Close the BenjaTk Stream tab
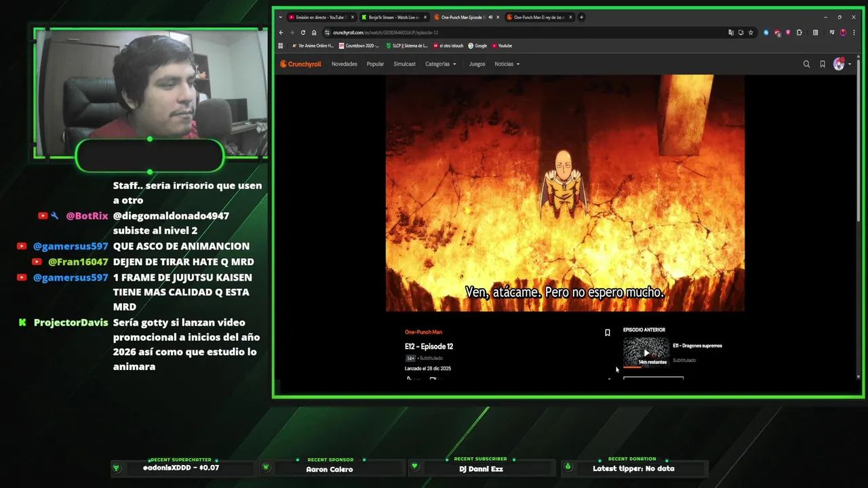 click(x=425, y=17)
